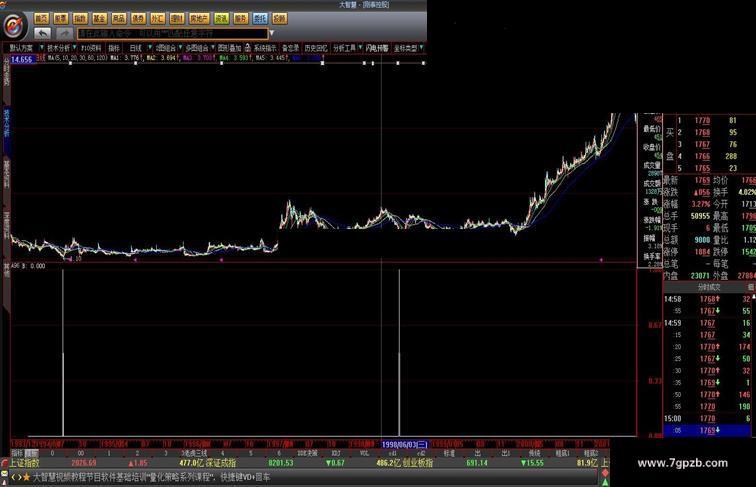Open the 首页 home toolbar button
The image size is (756, 487).
pyautogui.click(x=41, y=18)
